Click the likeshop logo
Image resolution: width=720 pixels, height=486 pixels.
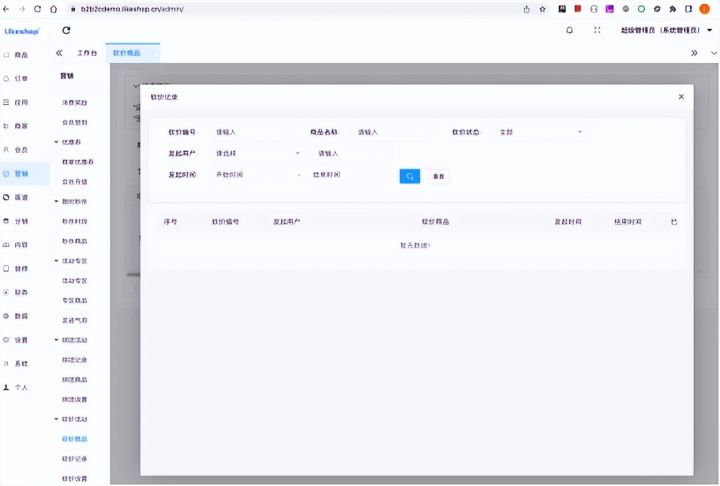[22, 31]
